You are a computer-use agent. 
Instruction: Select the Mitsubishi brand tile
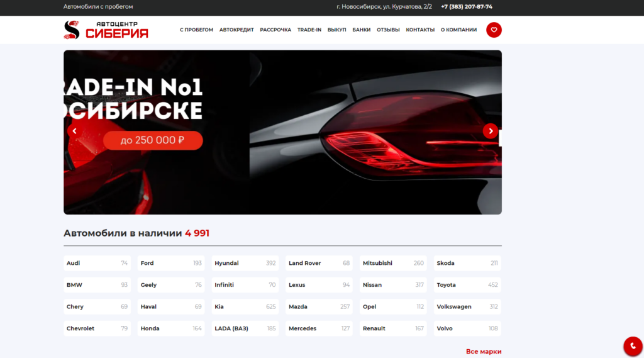point(393,263)
